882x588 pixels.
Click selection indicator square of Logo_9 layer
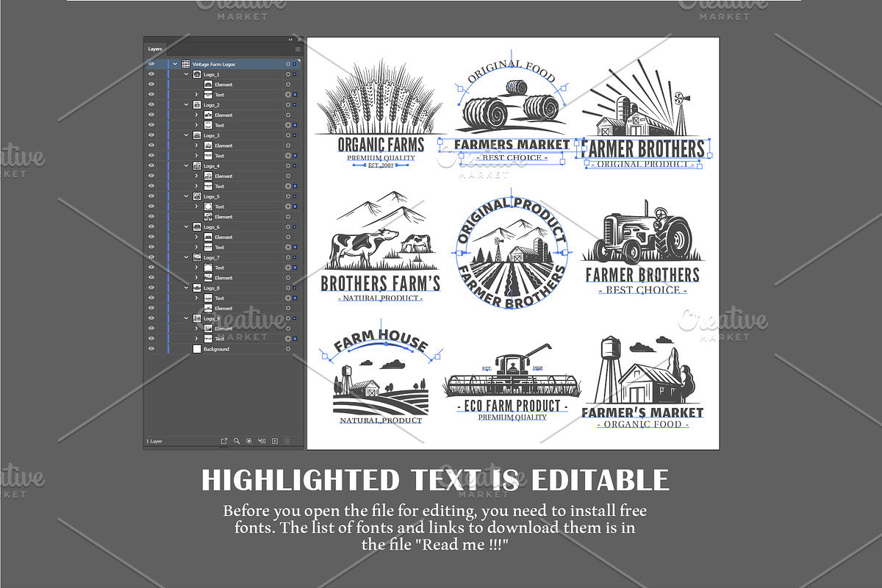295,319
